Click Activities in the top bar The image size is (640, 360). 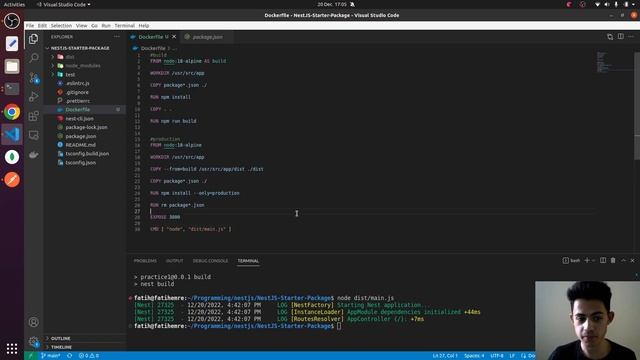coord(14,4)
